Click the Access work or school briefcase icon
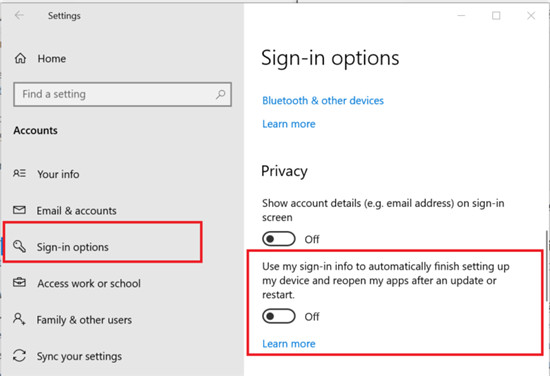This screenshot has height=376, width=550. coord(19,282)
